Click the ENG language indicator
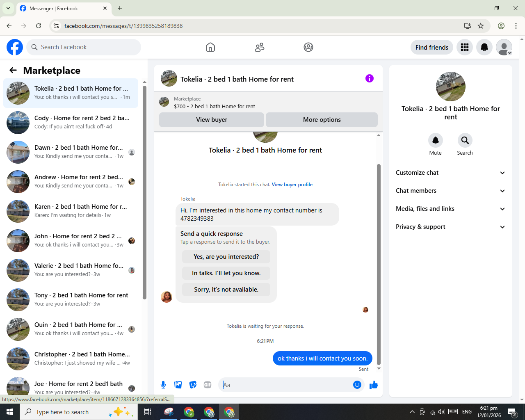Image resolution: width=525 pixels, height=420 pixels. tap(467, 412)
